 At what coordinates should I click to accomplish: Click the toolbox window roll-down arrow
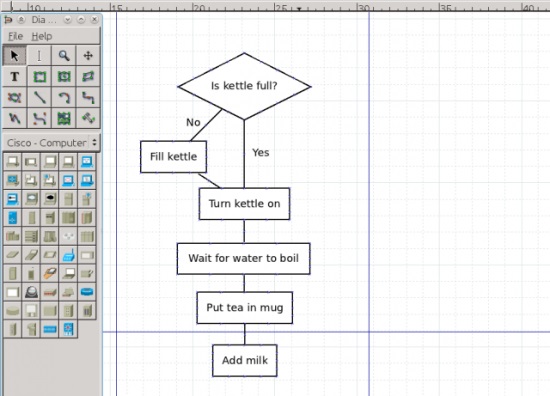[x=67, y=20]
